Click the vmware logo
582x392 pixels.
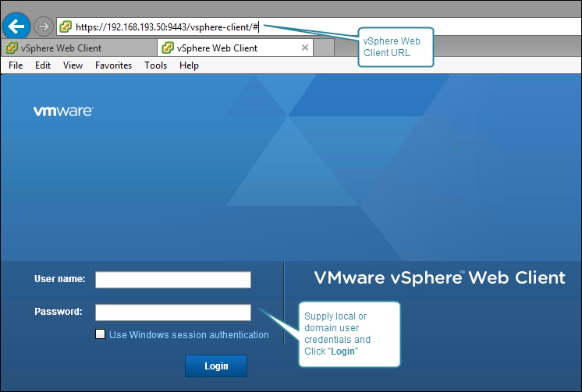(x=63, y=111)
